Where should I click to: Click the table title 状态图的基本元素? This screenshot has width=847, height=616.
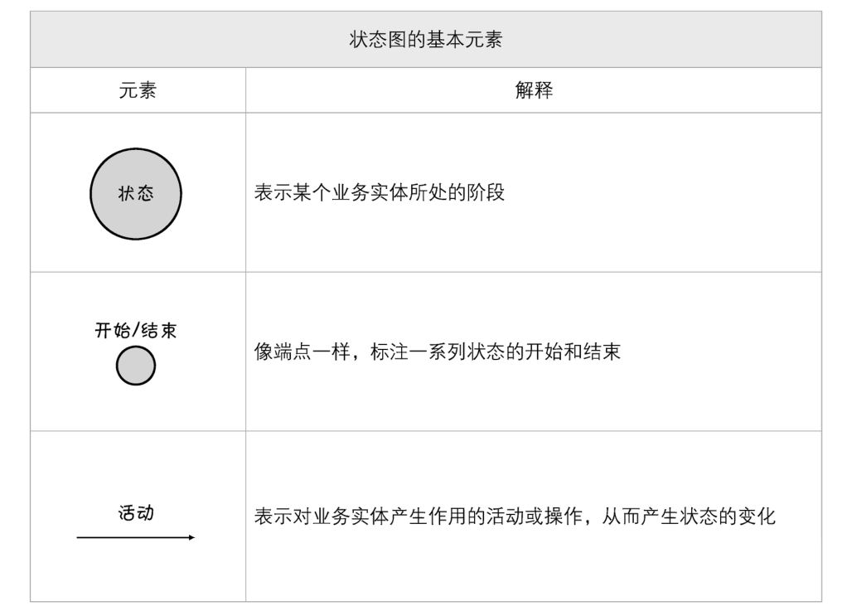[426, 40]
